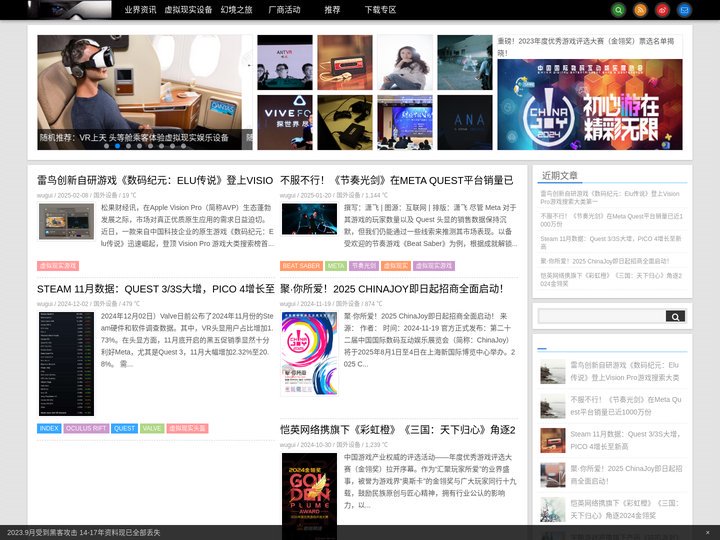The image size is (720, 540).
Task: Open sidebar thumbnail beside 雷鸟创新自研游戏 entry
Action: click(553, 371)
